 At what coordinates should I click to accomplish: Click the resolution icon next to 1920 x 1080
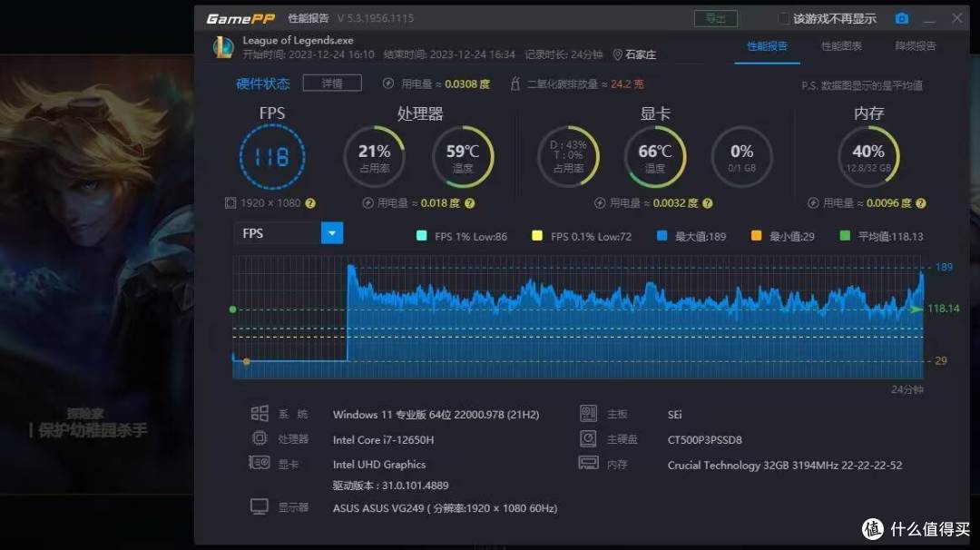click(x=230, y=203)
